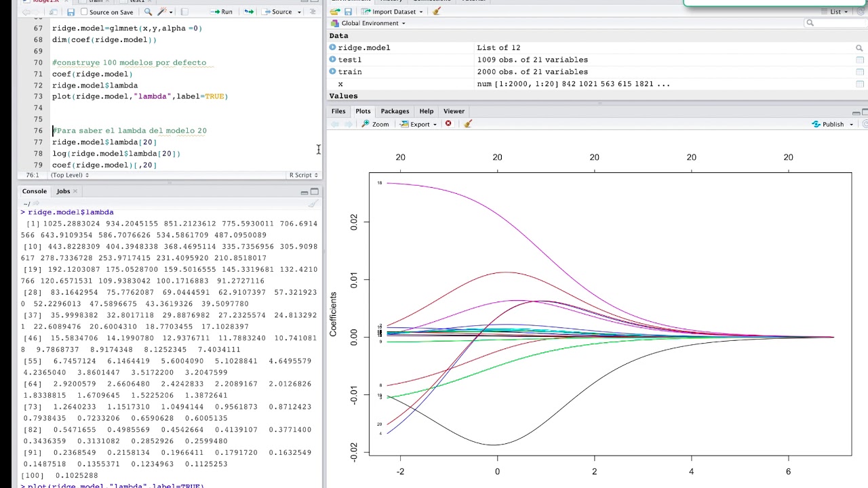This screenshot has width=868, height=488.
Task: Open the Help tab
Action: pyautogui.click(x=426, y=111)
